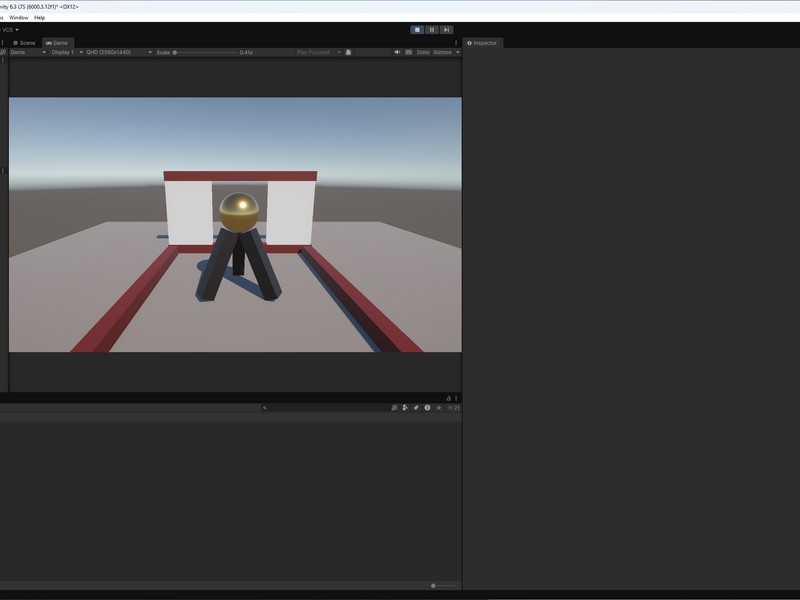Toggle the Stats overlay

[422, 52]
